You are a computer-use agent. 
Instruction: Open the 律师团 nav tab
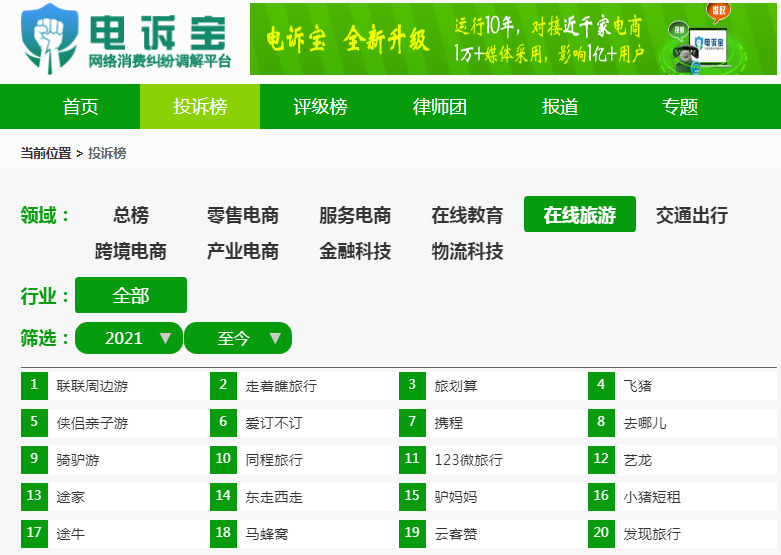point(440,107)
